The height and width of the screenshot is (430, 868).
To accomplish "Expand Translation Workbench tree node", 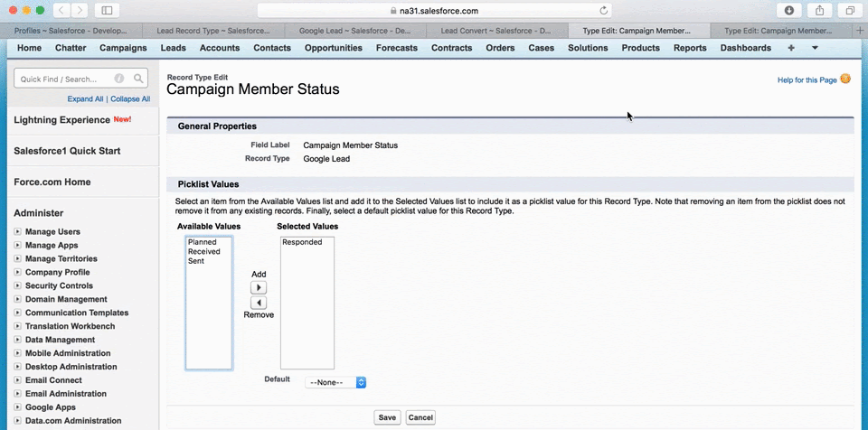I will point(18,326).
